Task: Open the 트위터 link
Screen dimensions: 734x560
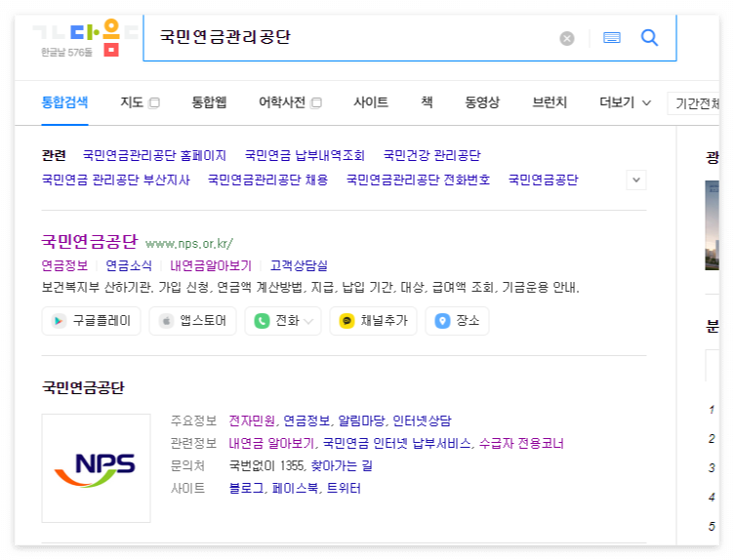Action: (344, 489)
